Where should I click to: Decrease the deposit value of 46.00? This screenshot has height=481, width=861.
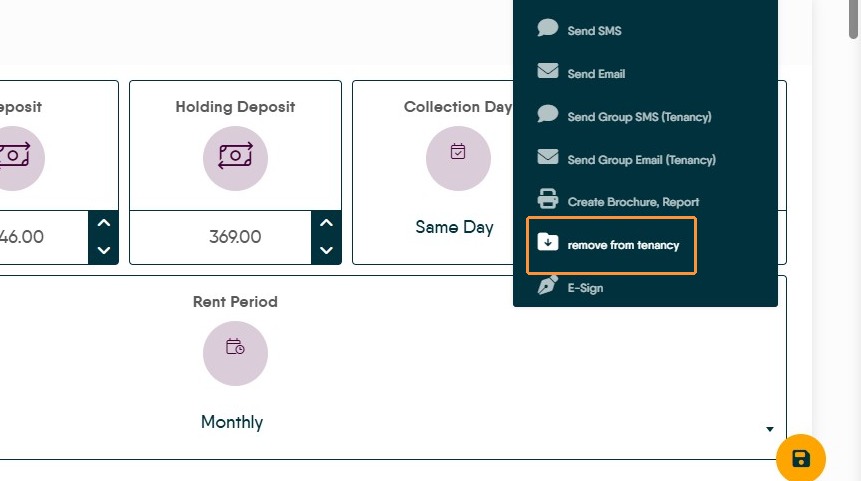point(104,250)
